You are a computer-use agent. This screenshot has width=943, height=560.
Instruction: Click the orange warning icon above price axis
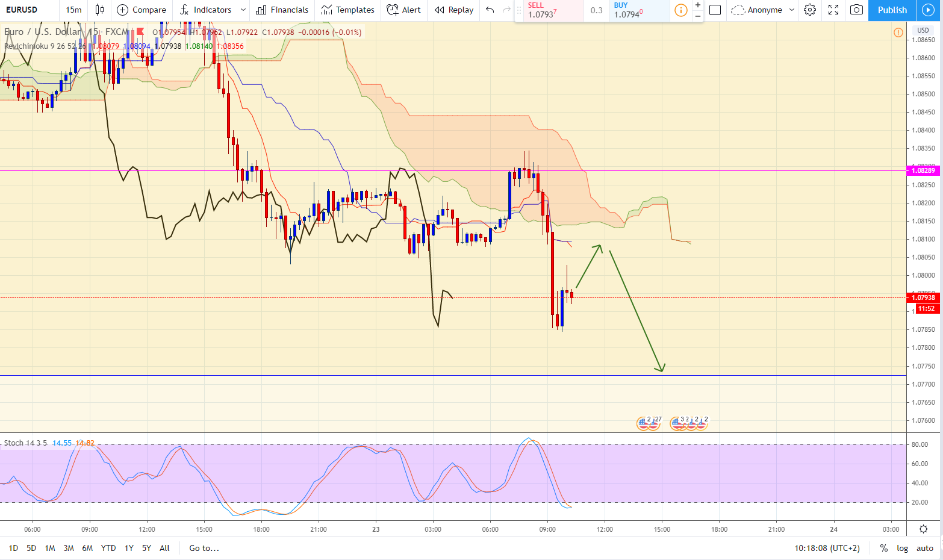[x=898, y=33]
